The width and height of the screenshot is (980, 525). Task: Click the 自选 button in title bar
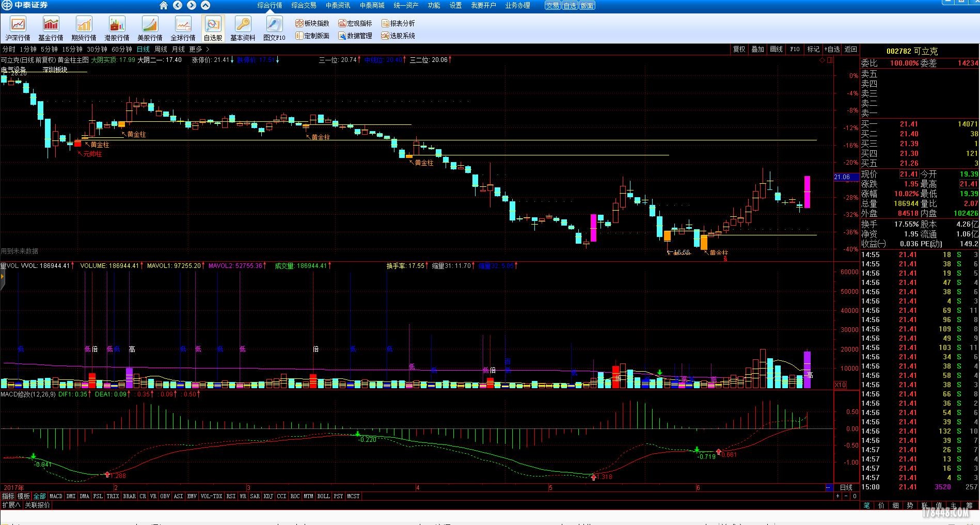pos(570,5)
